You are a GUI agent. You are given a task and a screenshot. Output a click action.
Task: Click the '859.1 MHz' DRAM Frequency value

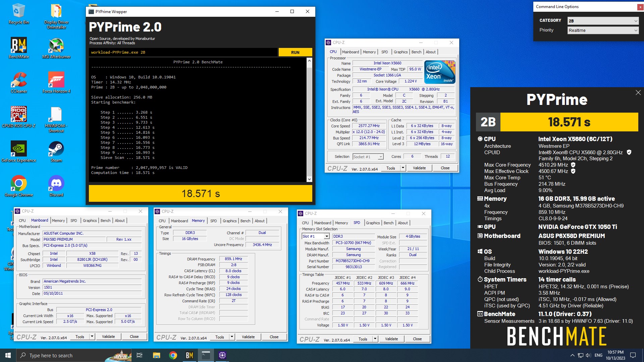point(233,259)
